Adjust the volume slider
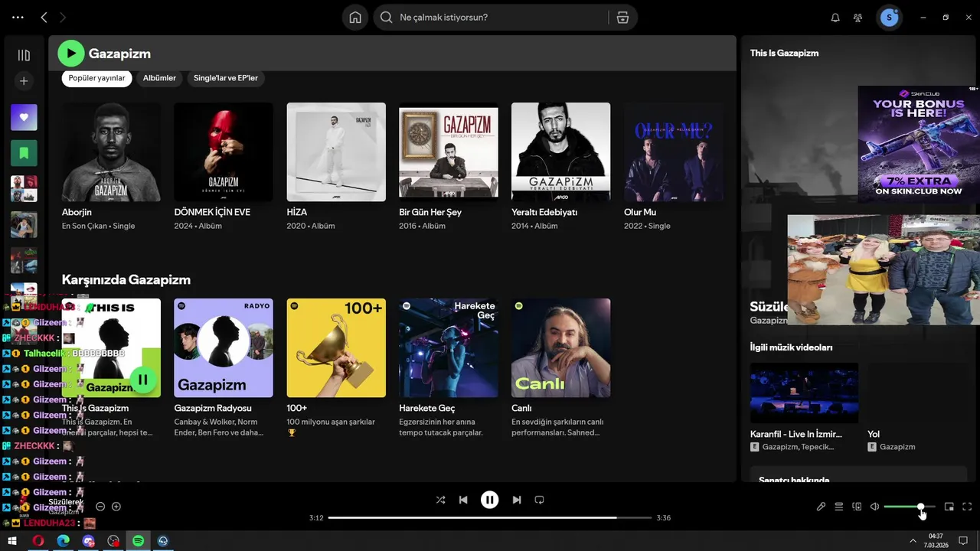The height and width of the screenshot is (551, 980). pyautogui.click(x=910, y=507)
